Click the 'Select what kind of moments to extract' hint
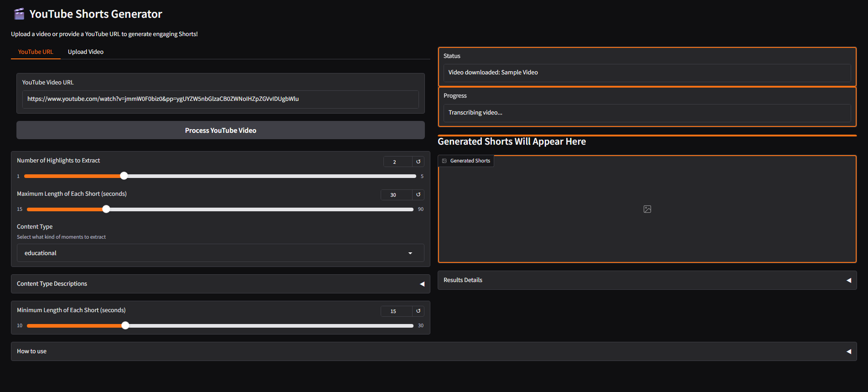Image resolution: width=868 pixels, height=392 pixels. pos(62,237)
